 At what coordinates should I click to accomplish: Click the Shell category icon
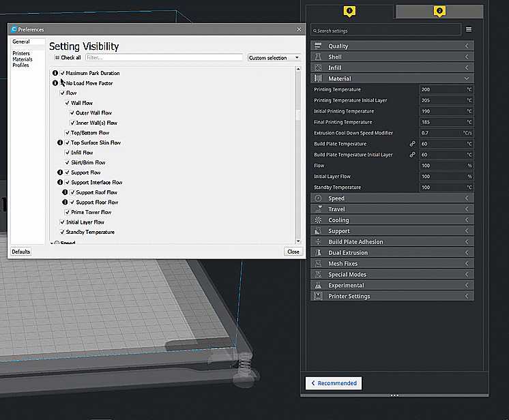[318, 57]
